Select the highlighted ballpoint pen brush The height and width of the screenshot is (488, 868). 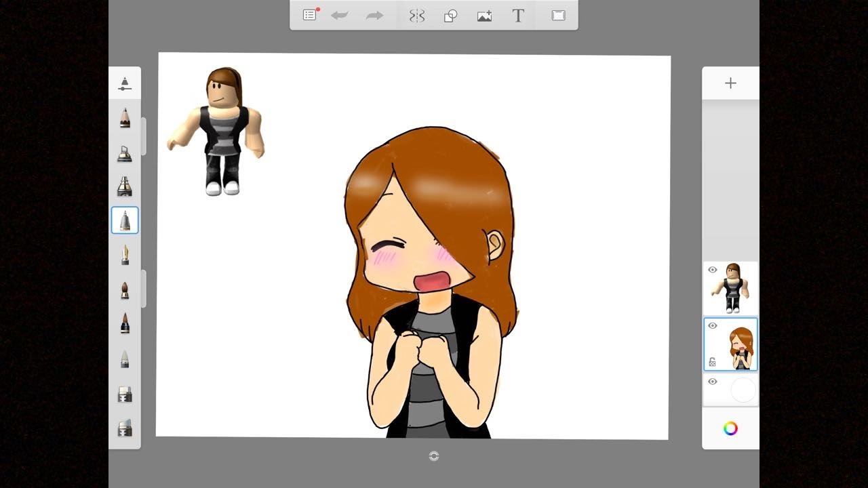coord(125,220)
